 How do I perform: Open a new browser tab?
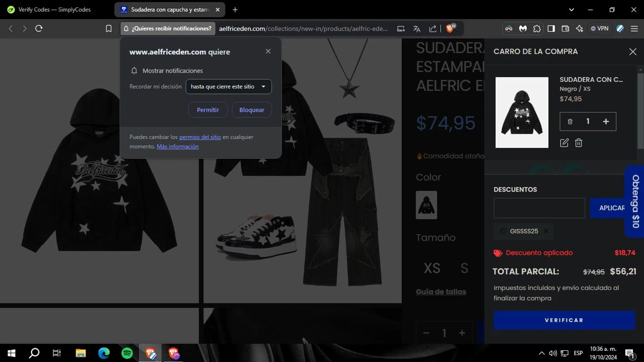coord(235,9)
